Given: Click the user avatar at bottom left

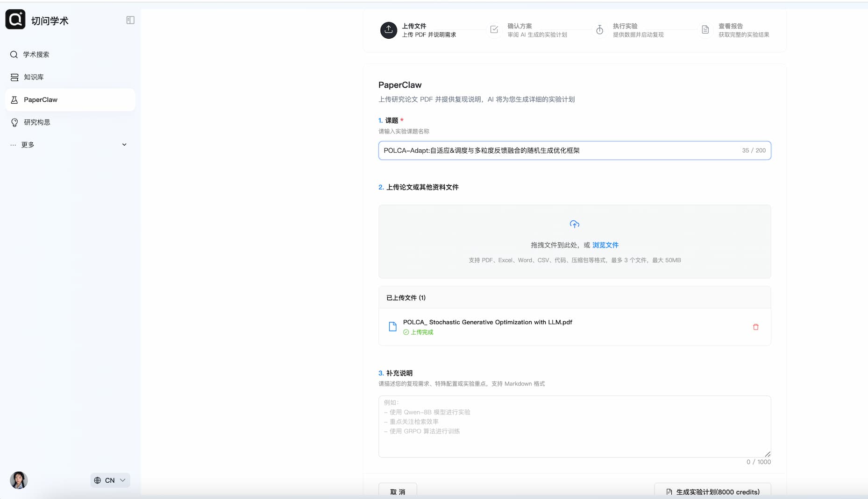Looking at the screenshot, I should (19, 480).
